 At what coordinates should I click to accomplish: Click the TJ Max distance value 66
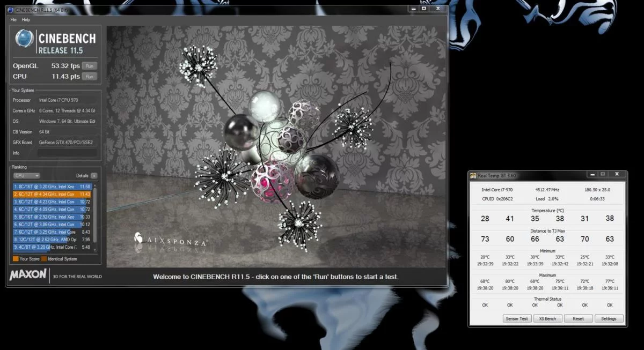535,239
